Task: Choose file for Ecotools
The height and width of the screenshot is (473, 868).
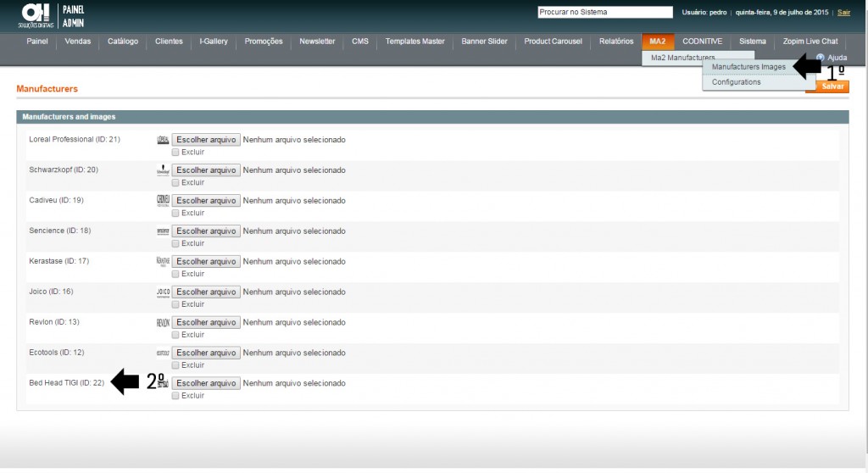Action: tap(206, 353)
